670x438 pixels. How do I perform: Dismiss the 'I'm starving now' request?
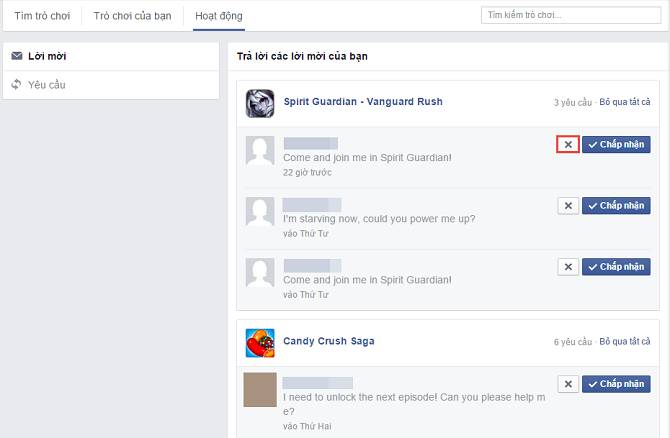[x=568, y=206]
